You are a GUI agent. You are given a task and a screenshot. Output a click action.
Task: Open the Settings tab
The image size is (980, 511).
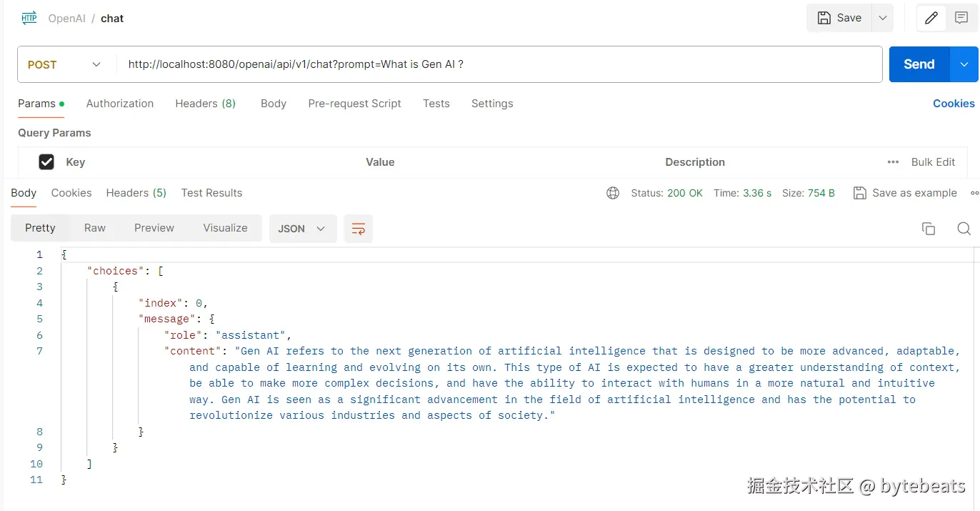click(492, 104)
